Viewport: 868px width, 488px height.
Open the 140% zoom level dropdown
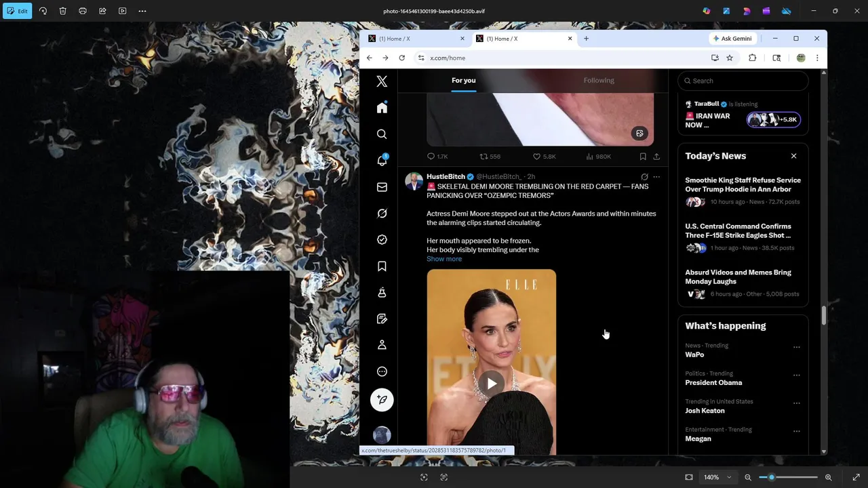(x=717, y=477)
